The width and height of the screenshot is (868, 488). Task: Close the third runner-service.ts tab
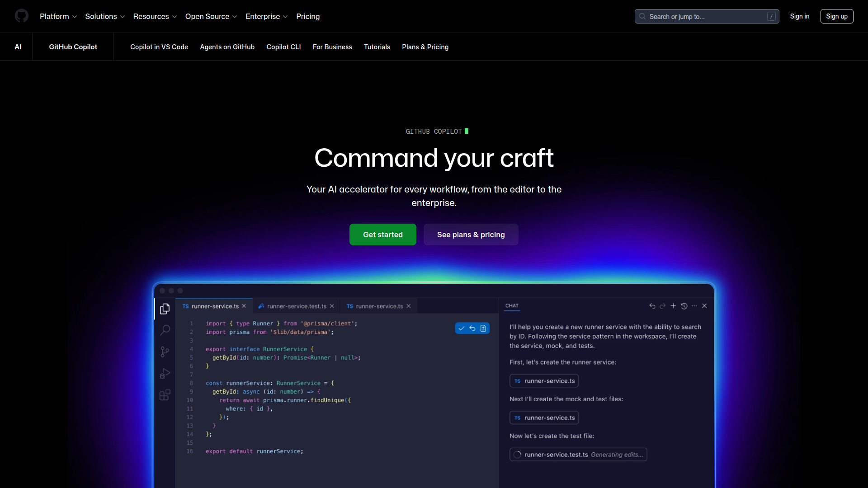[409, 306]
